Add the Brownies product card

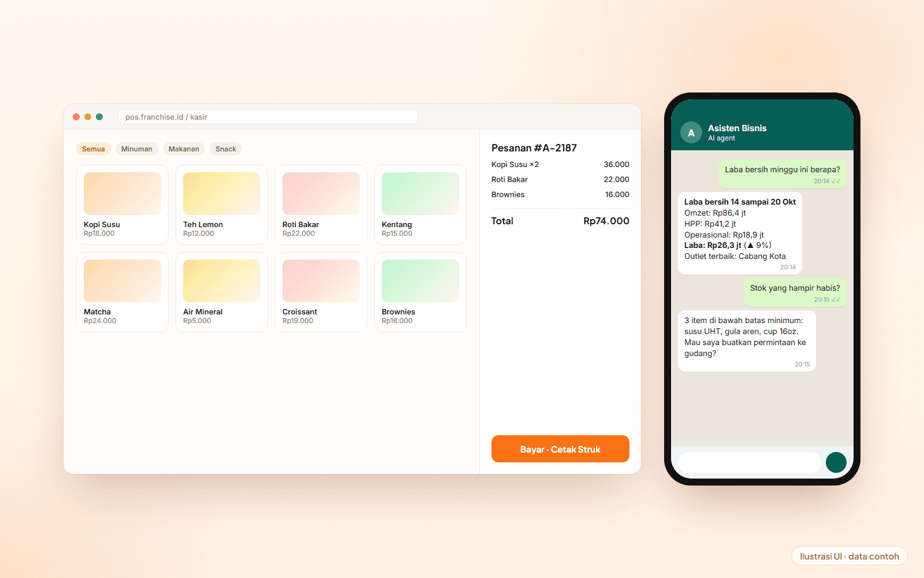[x=420, y=292]
